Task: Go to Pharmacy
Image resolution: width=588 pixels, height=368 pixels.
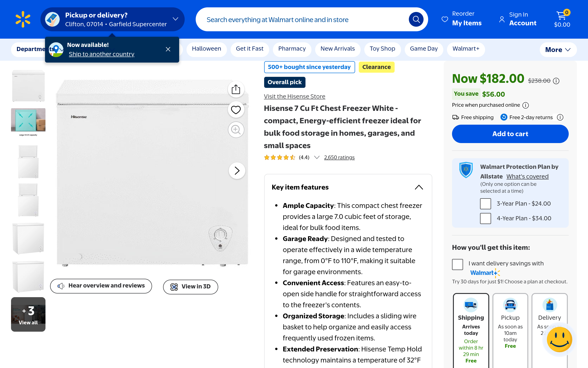Action: 292,49
